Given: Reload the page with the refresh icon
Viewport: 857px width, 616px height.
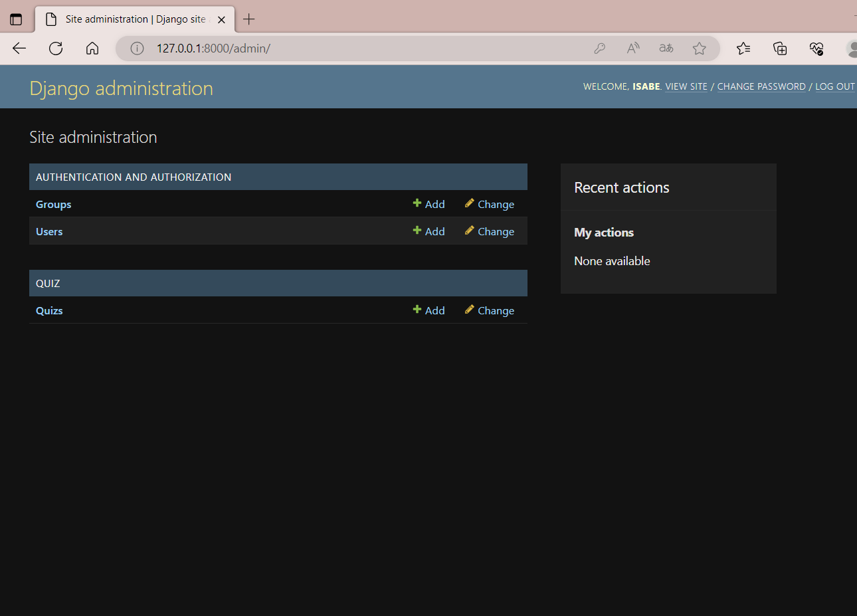Looking at the screenshot, I should 56,48.
